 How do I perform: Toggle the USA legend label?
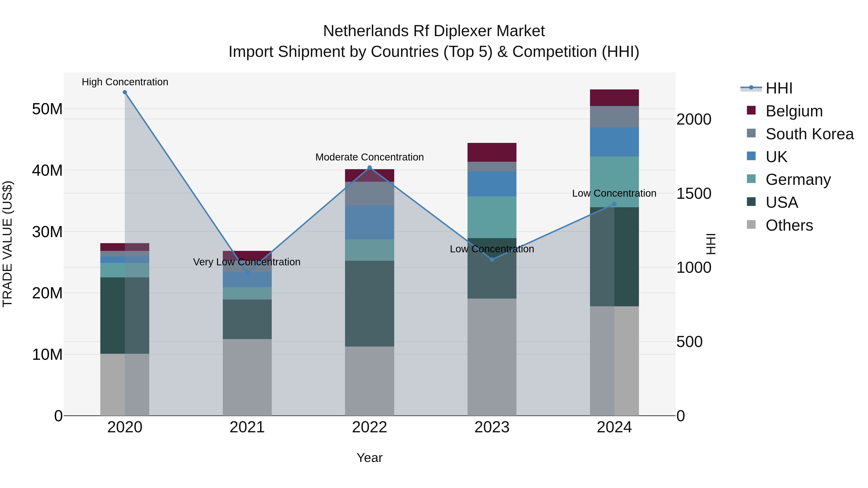click(782, 203)
